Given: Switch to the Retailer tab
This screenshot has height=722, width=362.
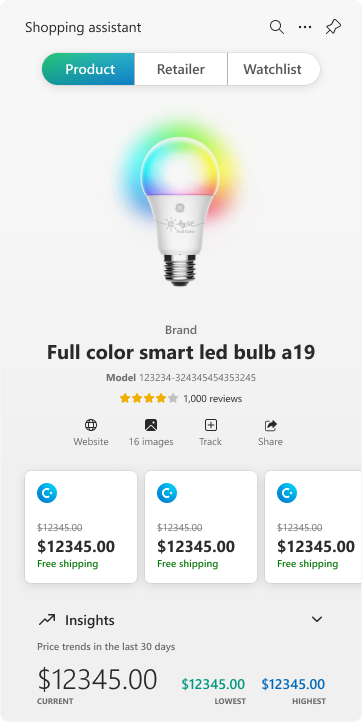Looking at the screenshot, I should click(181, 69).
